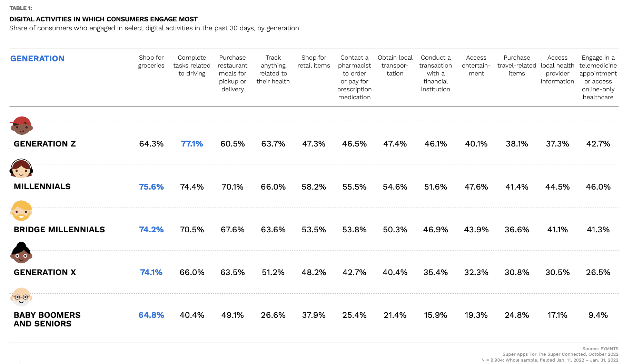The width and height of the screenshot is (623, 364).
Task: Click the "Access entertainment" column header
Action: point(476,65)
